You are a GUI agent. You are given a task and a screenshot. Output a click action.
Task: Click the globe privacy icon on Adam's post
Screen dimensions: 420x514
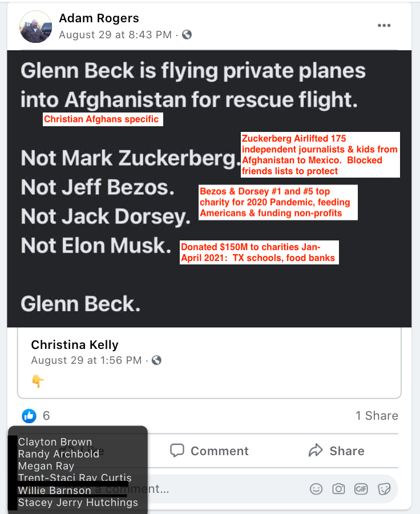pyautogui.click(x=187, y=35)
